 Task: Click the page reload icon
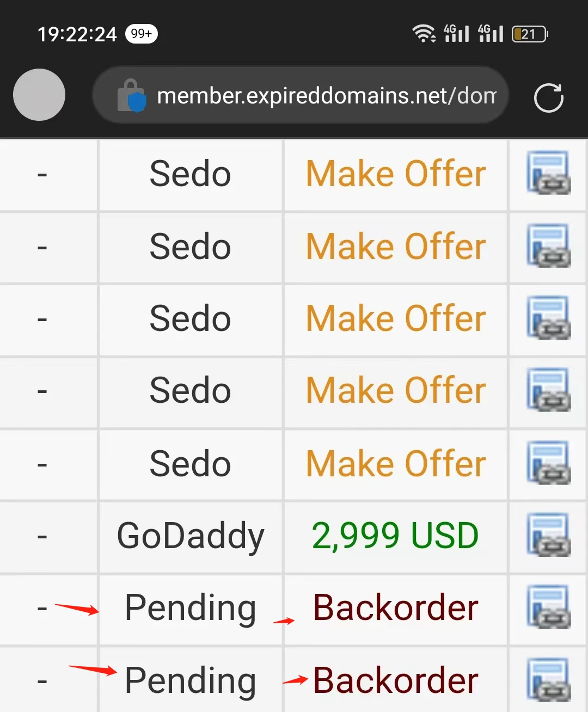[548, 98]
